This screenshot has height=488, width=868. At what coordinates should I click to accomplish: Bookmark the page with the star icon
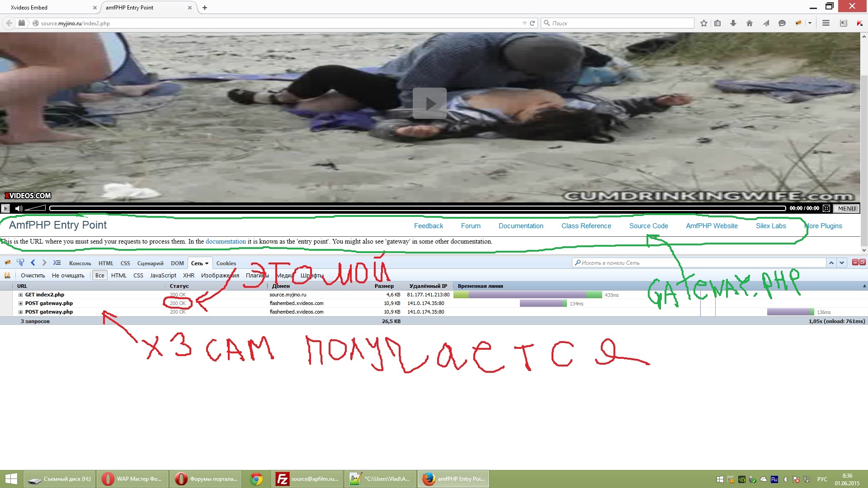tap(703, 23)
